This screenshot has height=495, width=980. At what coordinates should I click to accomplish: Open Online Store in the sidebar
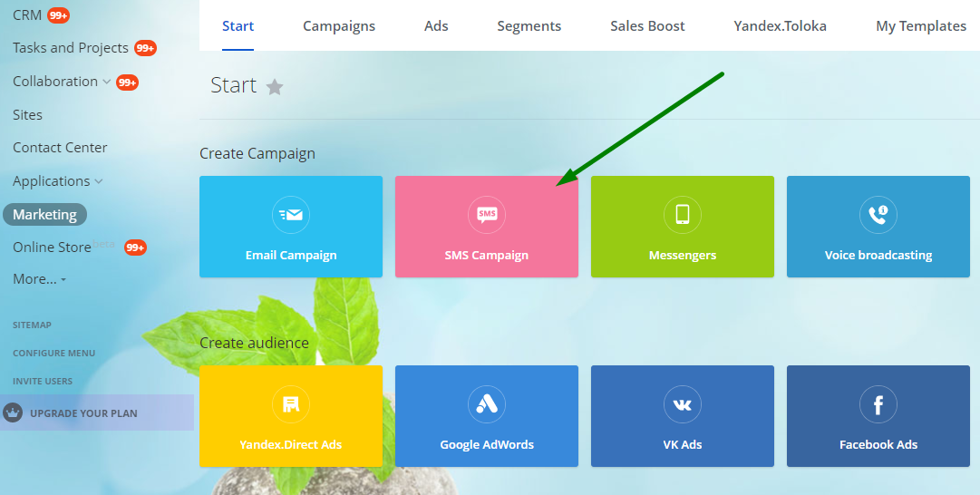point(52,247)
